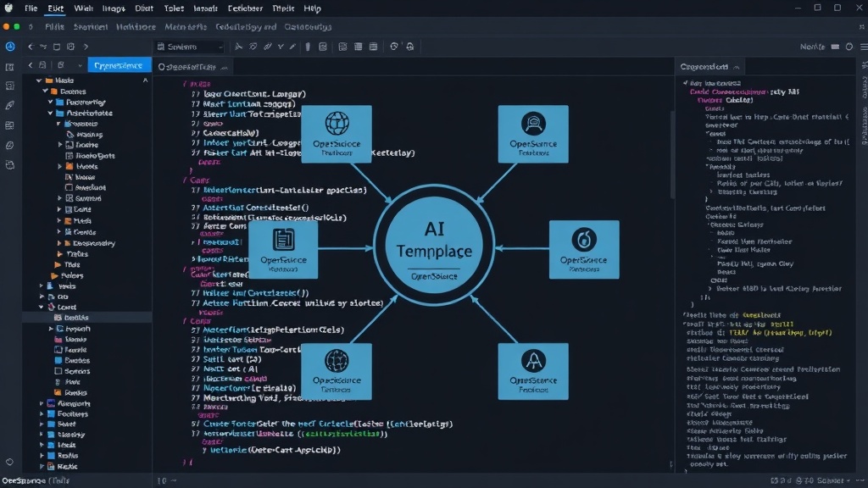This screenshot has width=868, height=488.
Task: Click the AI Templace center circle
Action: pyautogui.click(x=434, y=245)
